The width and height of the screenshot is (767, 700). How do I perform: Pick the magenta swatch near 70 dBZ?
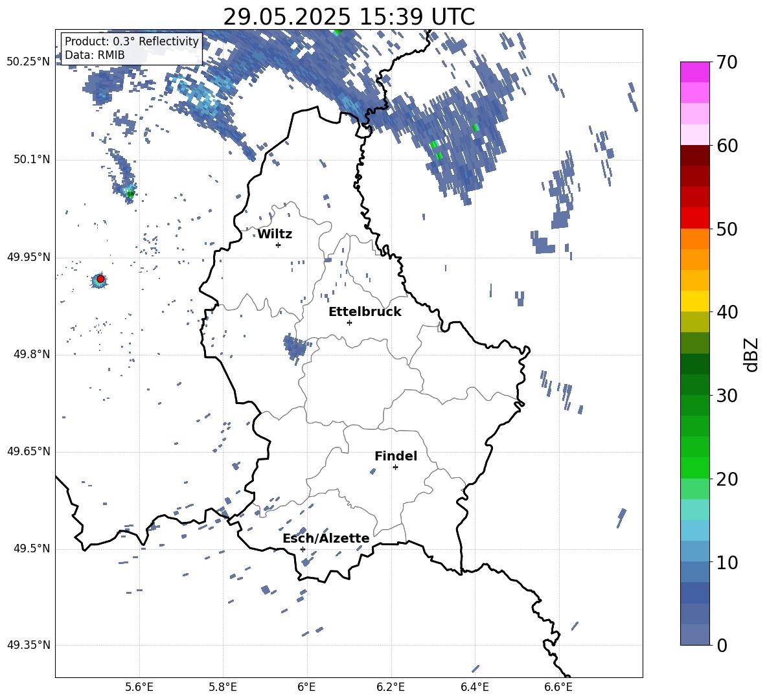[x=694, y=72]
